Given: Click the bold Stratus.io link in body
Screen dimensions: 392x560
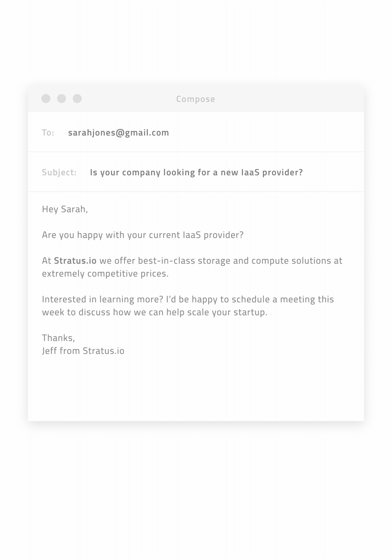Looking at the screenshot, I should pyautogui.click(x=75, y=261).
